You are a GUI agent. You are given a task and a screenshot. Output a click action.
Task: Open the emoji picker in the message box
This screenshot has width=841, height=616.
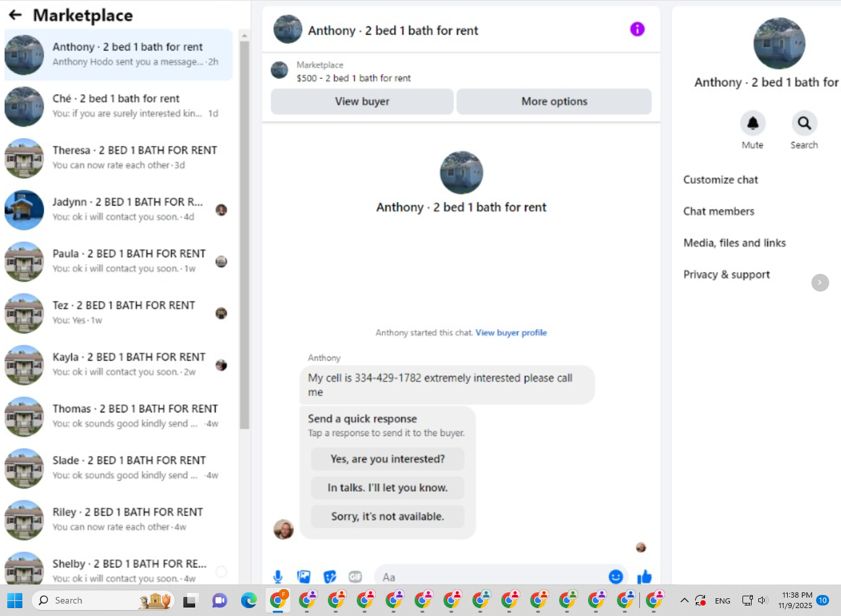click(x=616, y=577)
